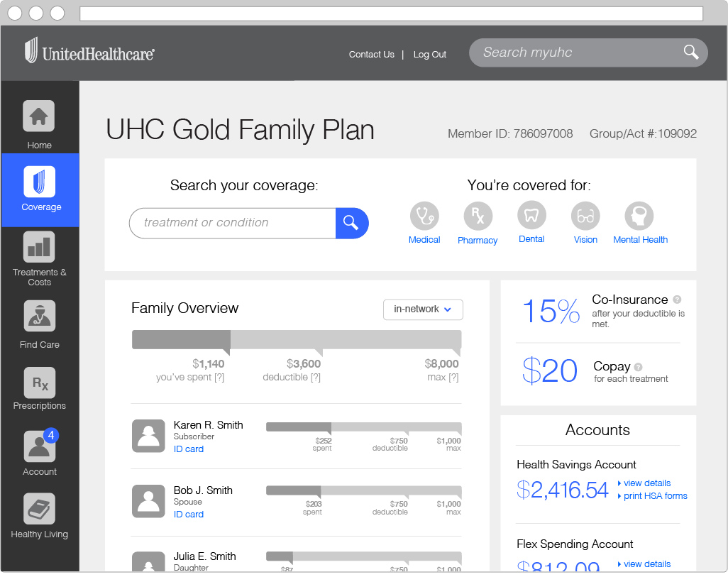Click the Vision coverage link text

coord(585,240)
